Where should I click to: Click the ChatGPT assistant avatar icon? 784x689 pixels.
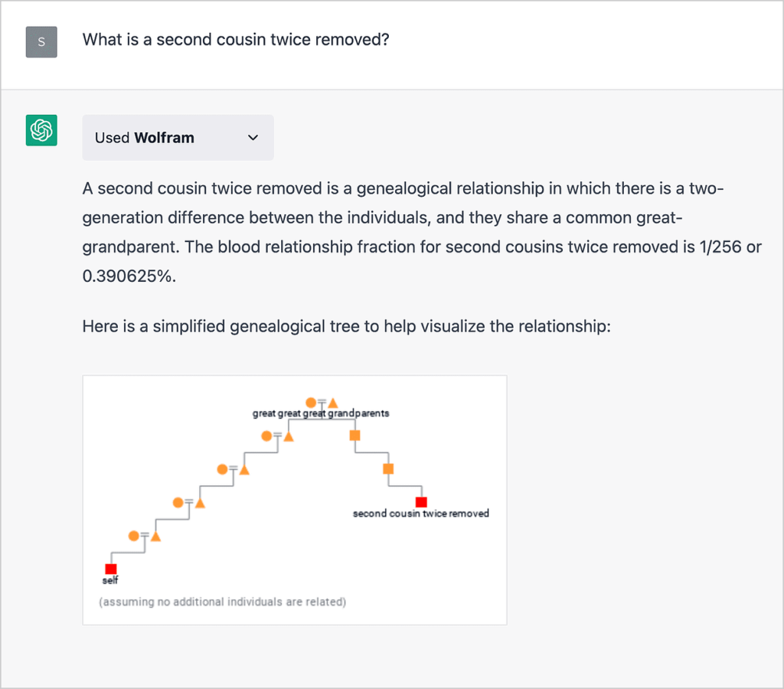click(41, 130)
